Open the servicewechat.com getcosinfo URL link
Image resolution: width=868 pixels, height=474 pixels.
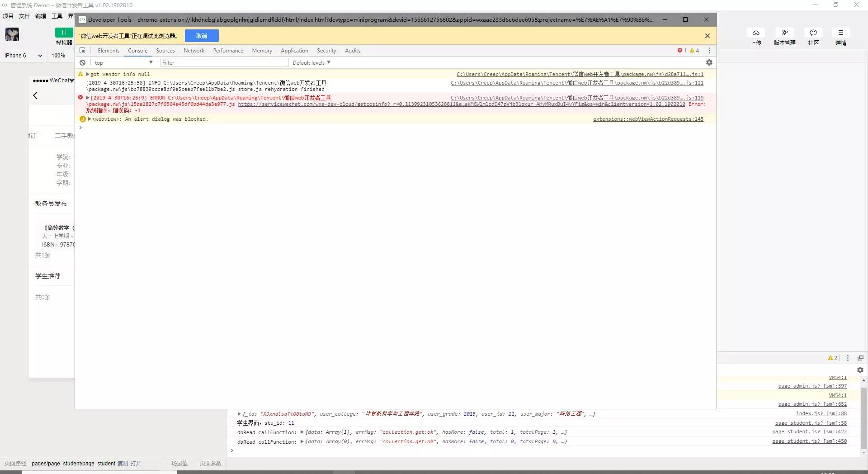point(462,104)
